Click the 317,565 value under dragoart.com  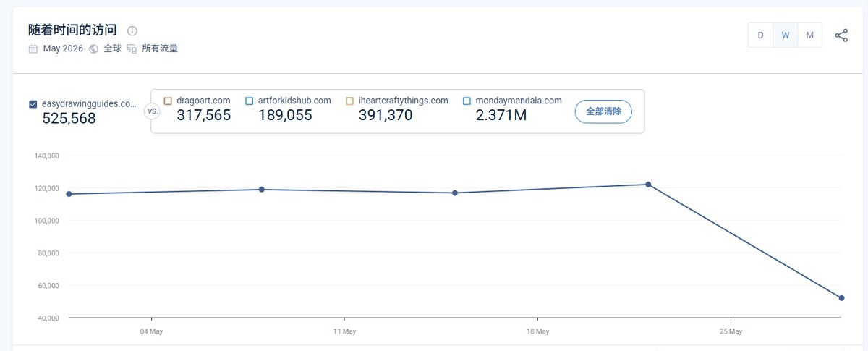tap(204, 115)
